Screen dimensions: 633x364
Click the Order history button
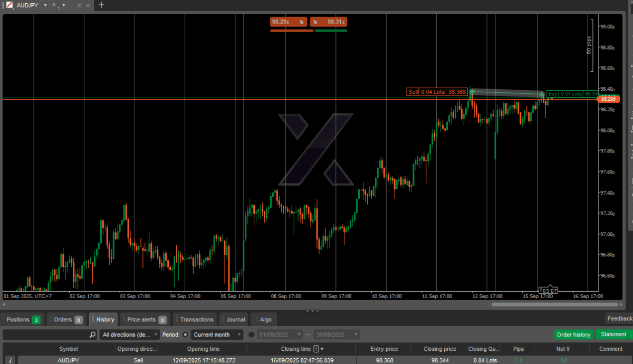click(x=573, y=334)
